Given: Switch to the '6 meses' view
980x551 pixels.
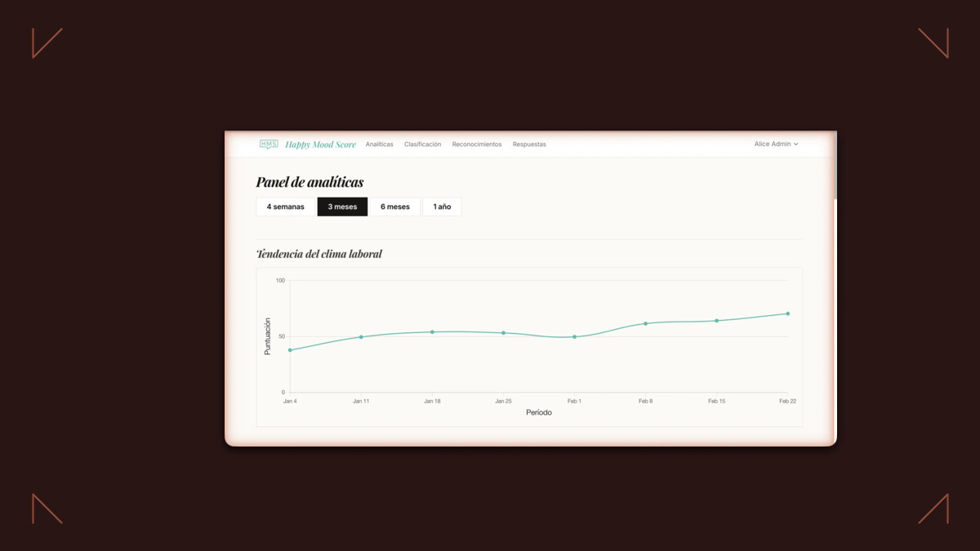Looking at the screenshot, I should coord(395,207).
